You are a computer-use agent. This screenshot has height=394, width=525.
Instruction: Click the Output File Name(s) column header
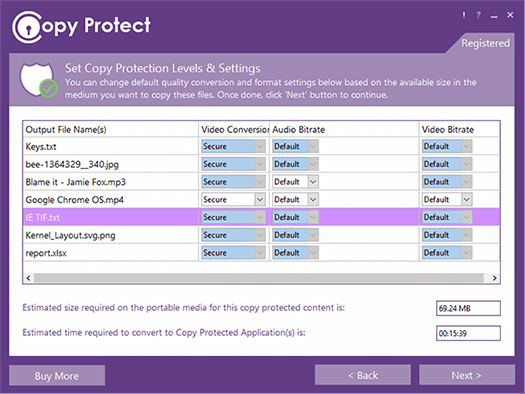point(111,130)
